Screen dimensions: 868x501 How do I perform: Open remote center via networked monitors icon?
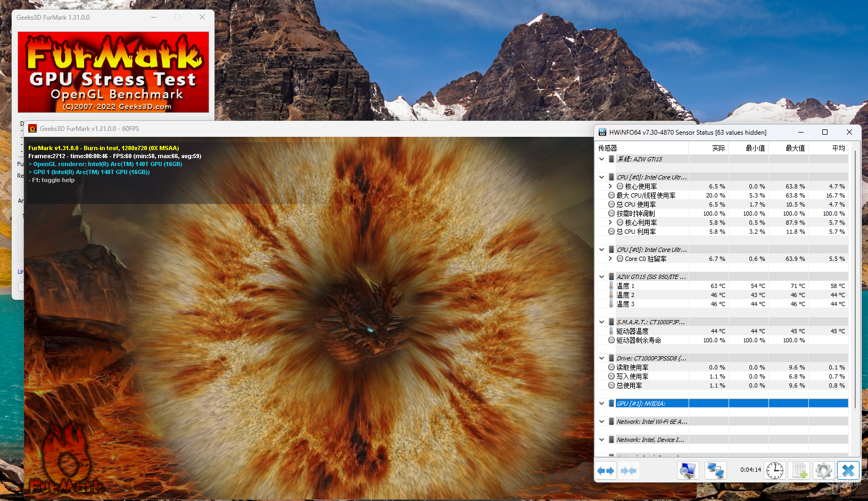click(715, 471)
